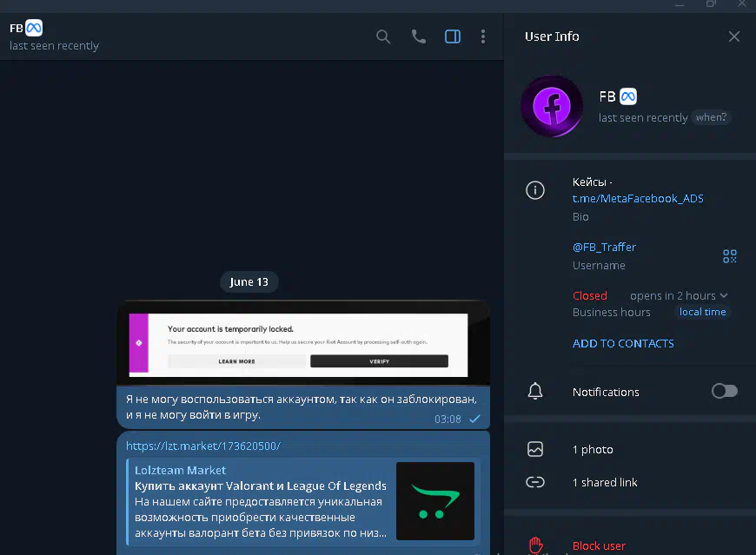The width and height of the screenshot is (756, 555).
Task: Click 'last seen recently' in chat header
Action: [54, 46]
